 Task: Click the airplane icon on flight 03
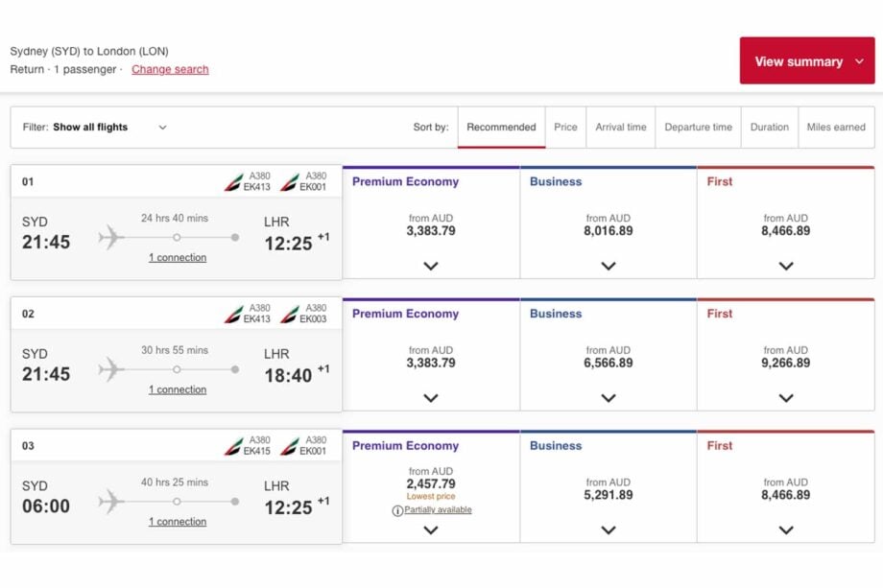(x=113, y=501)
